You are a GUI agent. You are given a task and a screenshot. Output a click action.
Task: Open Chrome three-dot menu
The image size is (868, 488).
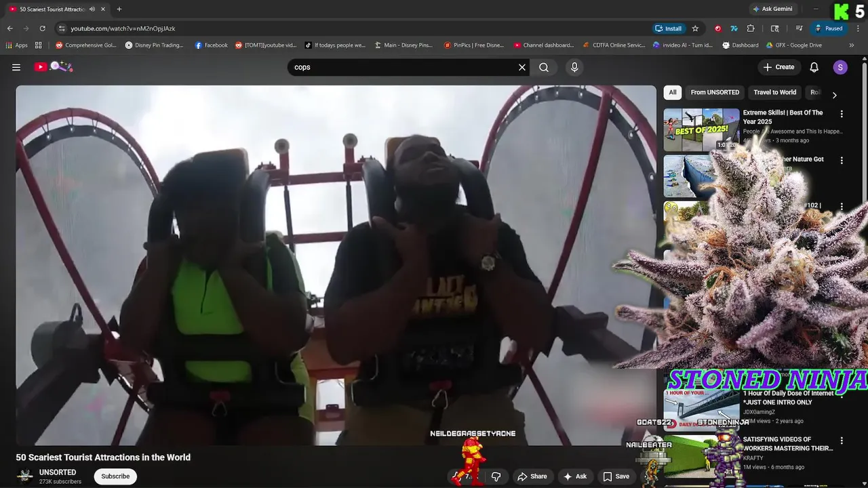point(858,28)
